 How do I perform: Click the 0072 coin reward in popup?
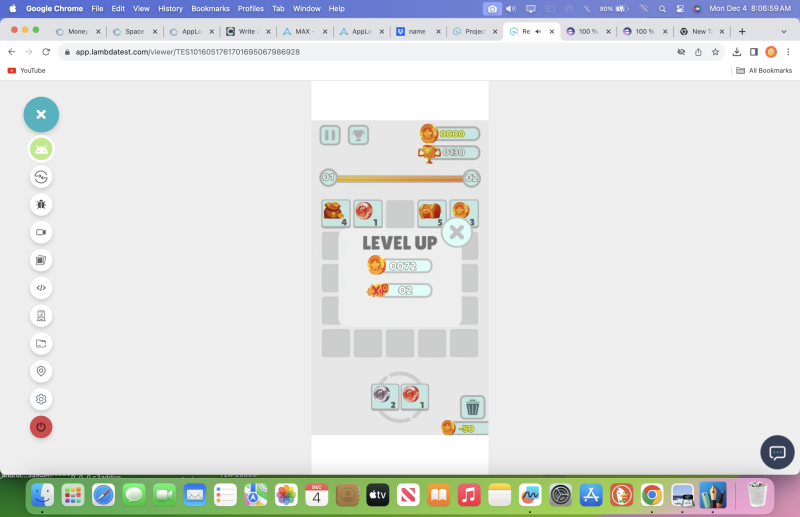400,266
